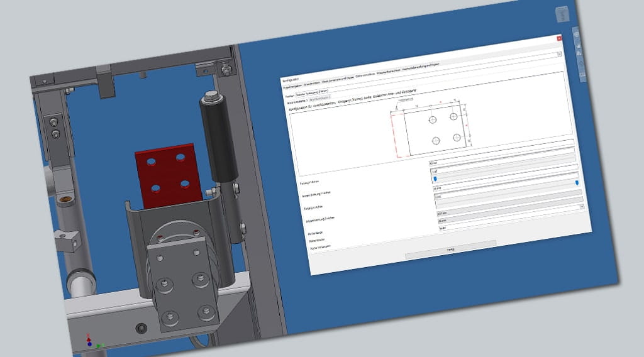Open the Position combo box below dialog tabs
The image size is (644, 357).
(x=311, y=93)
